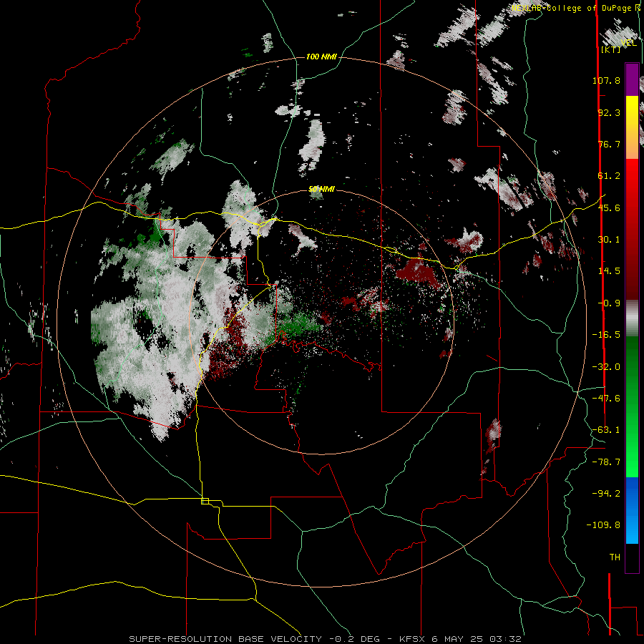Image resolution: width=644 pixels, height=644 pixels.
Task: Click the 45.6 scale value
Action: [609, 208]
